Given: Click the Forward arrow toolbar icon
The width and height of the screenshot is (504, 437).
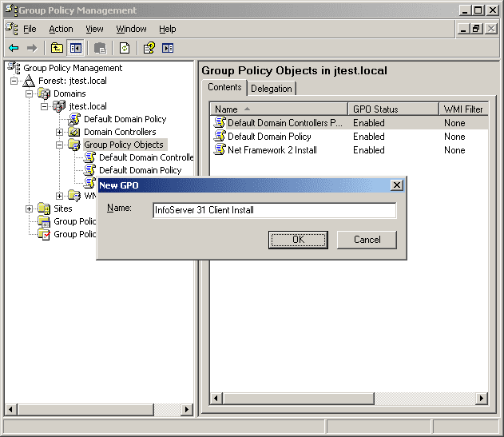Looking at the screenshot, I should pos(32,48).
